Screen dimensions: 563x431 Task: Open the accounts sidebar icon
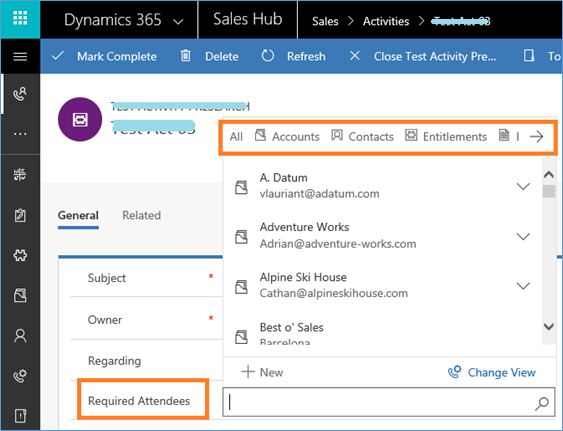[20, 295]
